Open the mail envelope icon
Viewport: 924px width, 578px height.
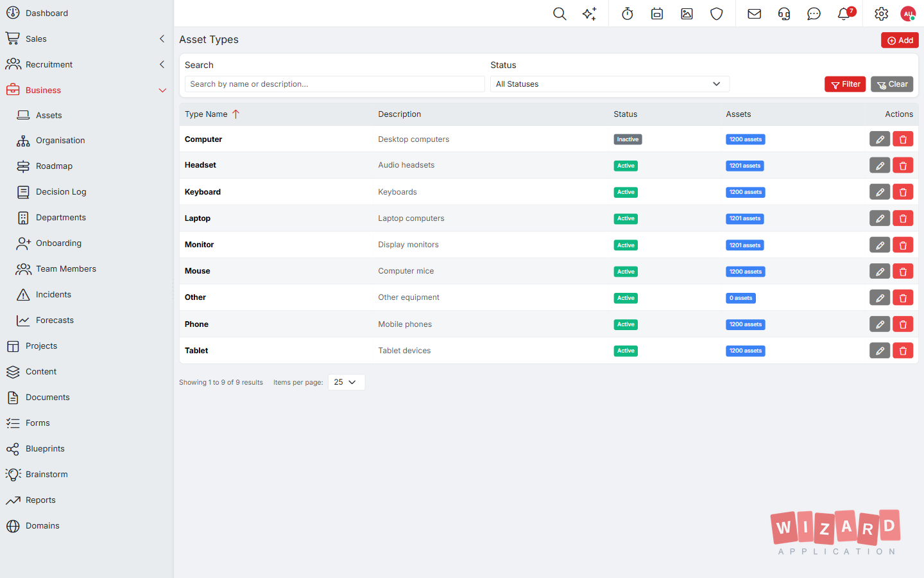(x=755, y=13)
